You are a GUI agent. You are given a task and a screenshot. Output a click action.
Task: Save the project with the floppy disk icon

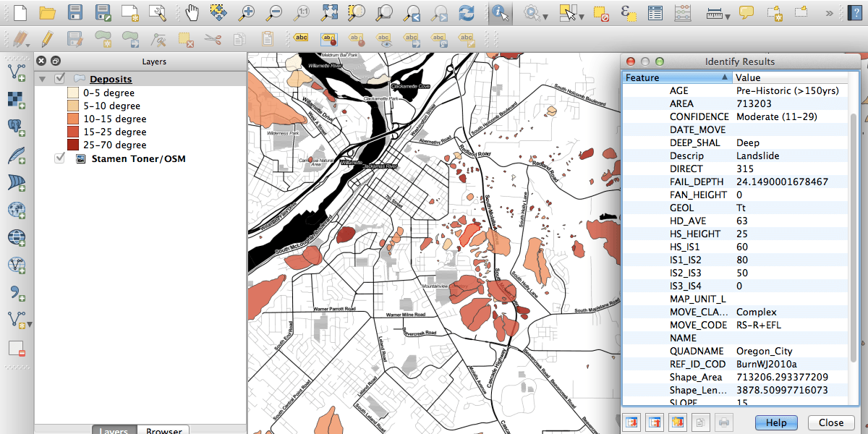tap(75, 12)
